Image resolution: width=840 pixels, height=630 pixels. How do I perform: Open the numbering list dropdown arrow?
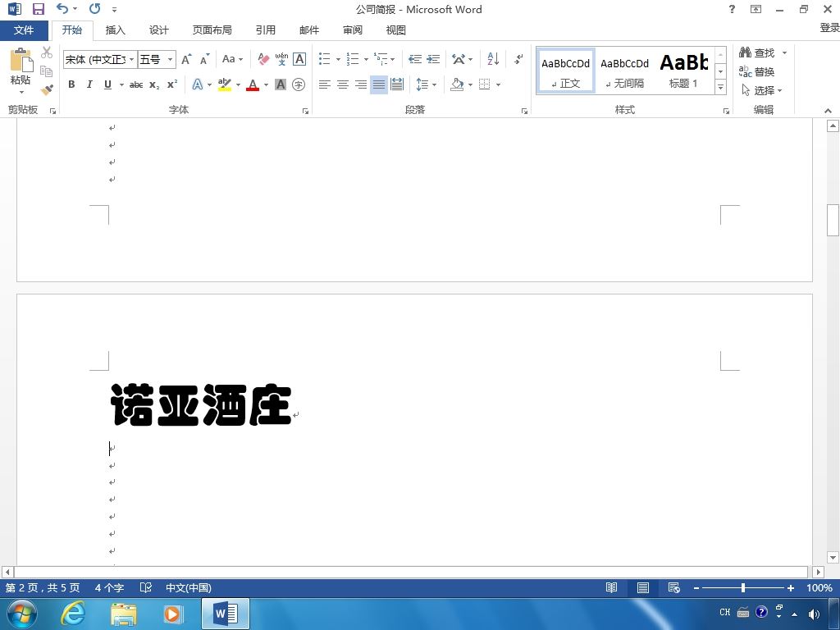[x=366, y=59]
